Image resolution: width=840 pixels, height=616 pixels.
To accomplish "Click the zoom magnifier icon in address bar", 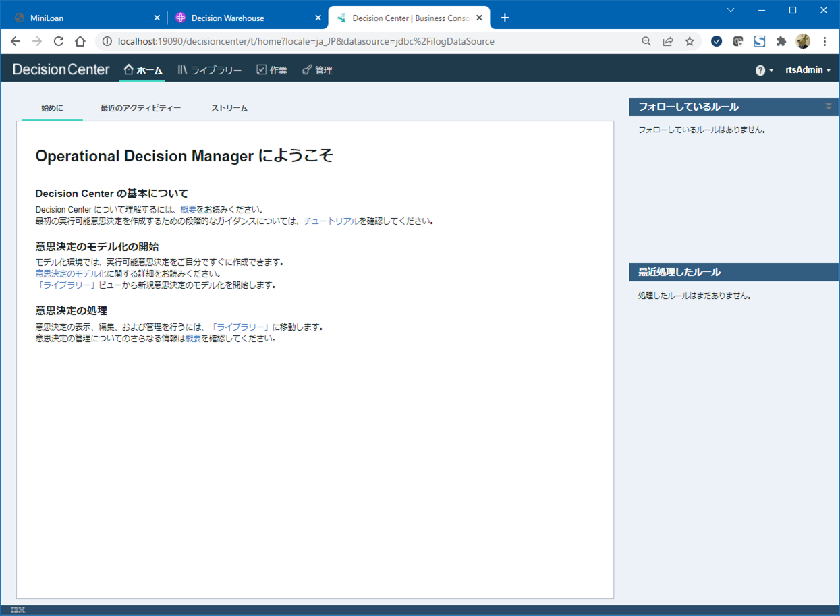I will pos(646,41).
